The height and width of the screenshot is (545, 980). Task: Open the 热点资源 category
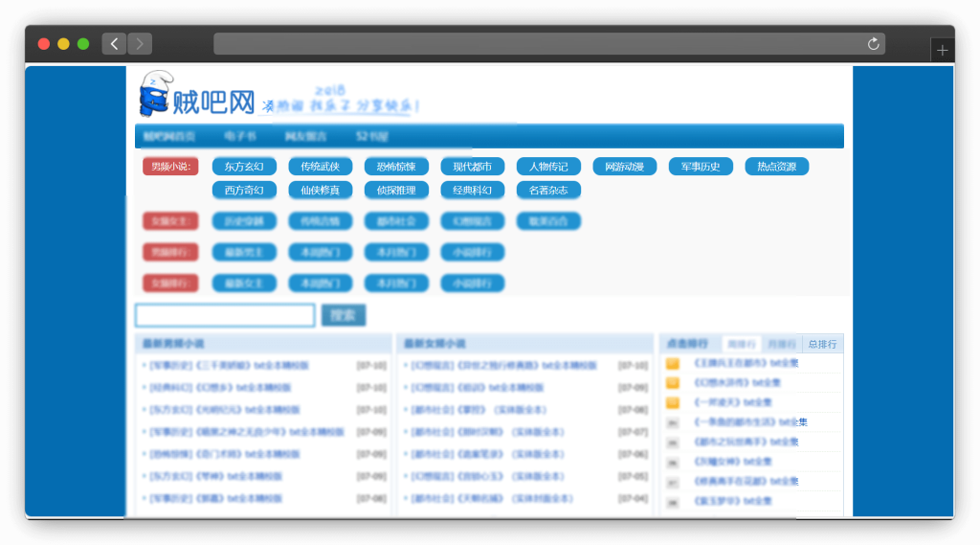coord(776,167)
